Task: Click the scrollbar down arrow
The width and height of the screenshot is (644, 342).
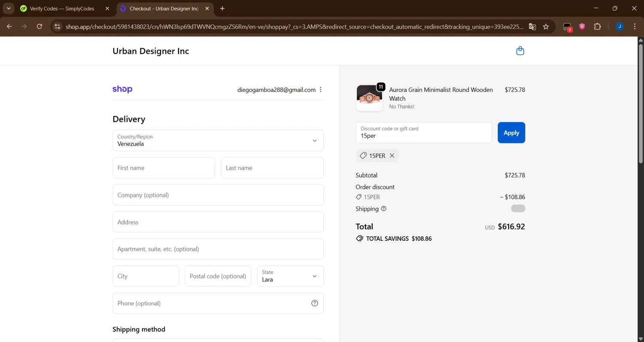Action: pos(641,339)
